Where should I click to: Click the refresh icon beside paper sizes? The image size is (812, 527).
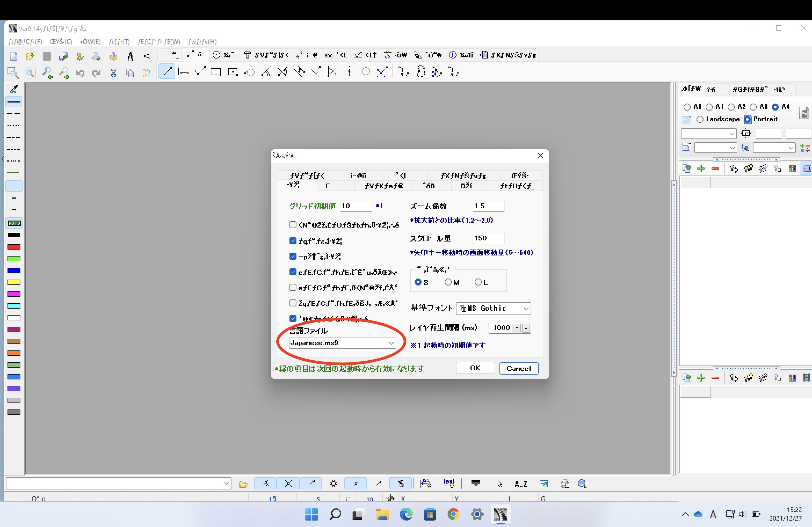804,113
